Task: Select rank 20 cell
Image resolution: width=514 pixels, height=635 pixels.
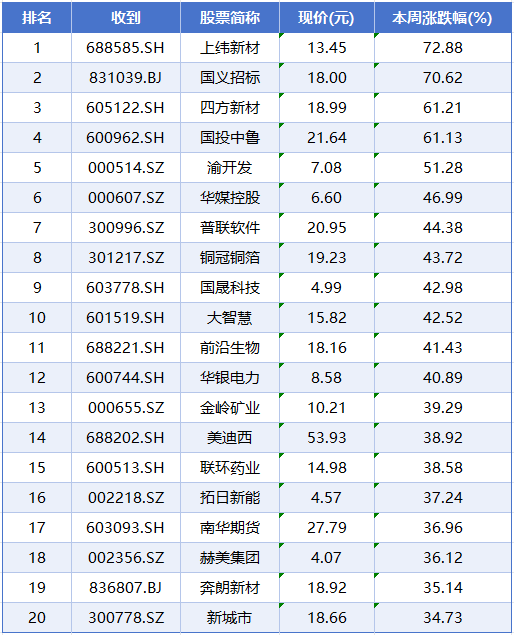Action: pos(37,618)
